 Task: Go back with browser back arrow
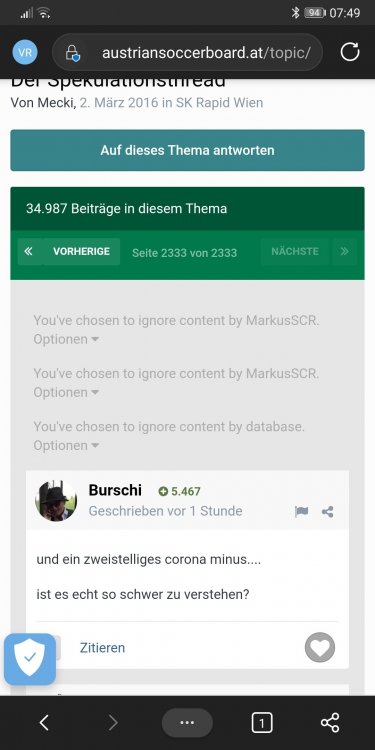[44, 723]
